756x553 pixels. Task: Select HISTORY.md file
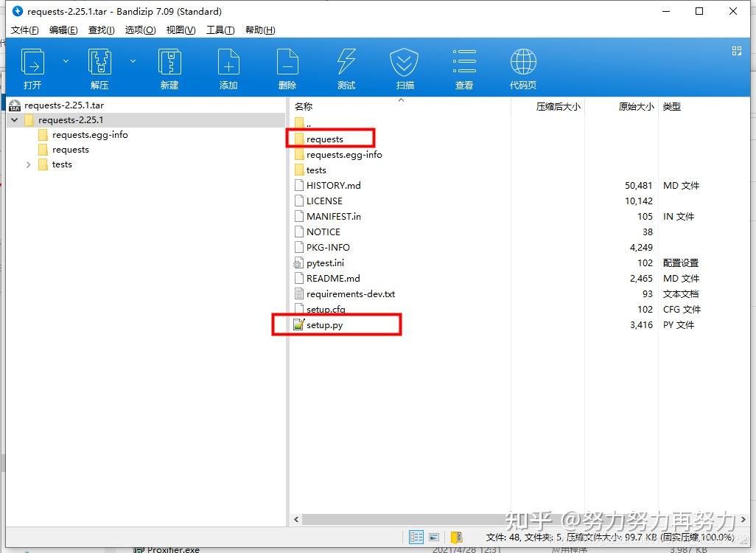(x=334, y=185)
